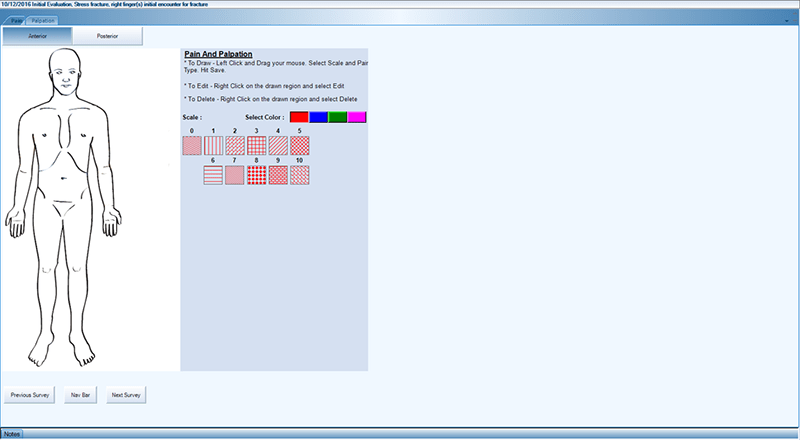
Task: Switch to the Pain tab
Action: [16, 21]
